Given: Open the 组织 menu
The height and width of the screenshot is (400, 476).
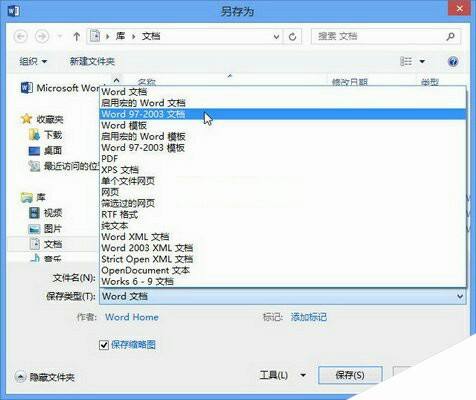Looking at the screenshot, I should coord(33,61).
